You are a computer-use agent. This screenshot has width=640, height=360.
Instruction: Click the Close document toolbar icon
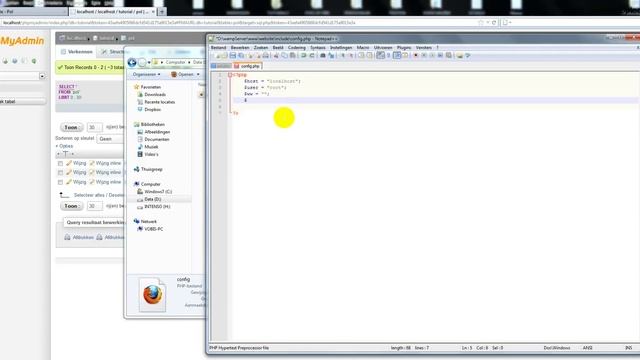(x=250, y=55)
